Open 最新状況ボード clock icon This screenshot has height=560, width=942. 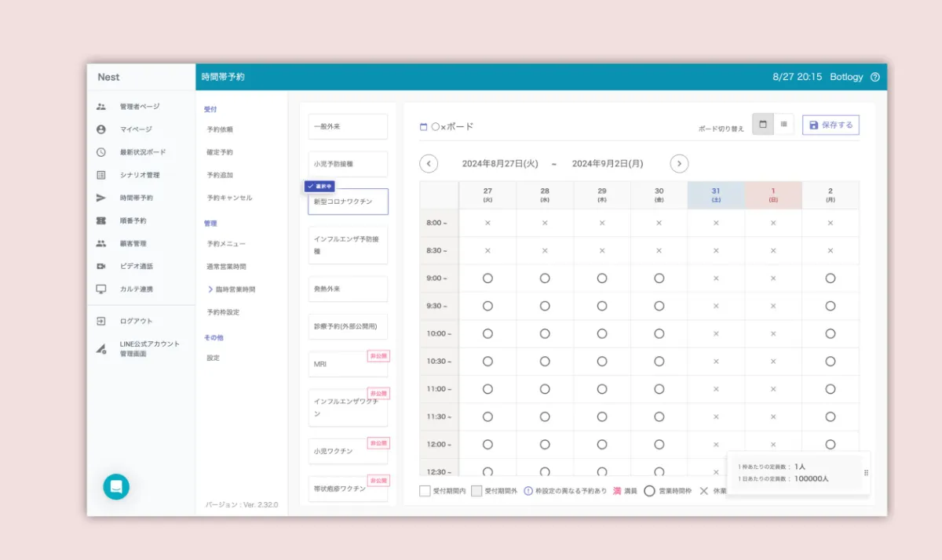(101, 152)
